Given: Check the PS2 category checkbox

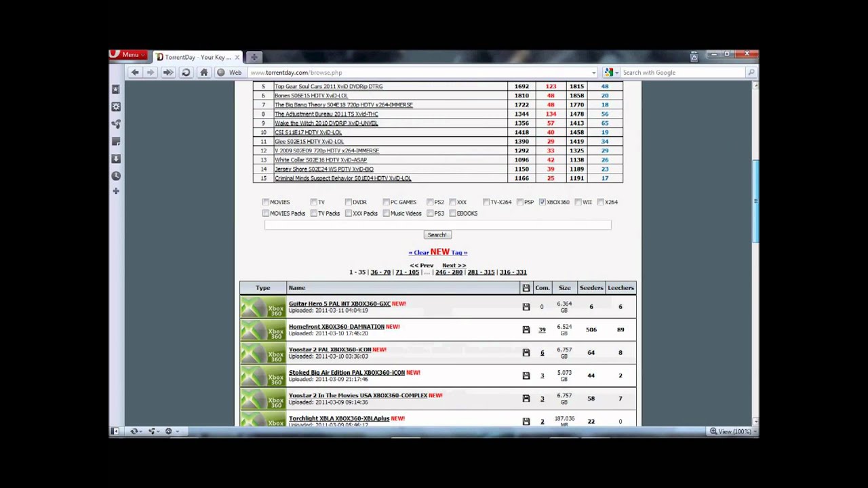Looking at the screenshot, I should click(x=430, y=202).
